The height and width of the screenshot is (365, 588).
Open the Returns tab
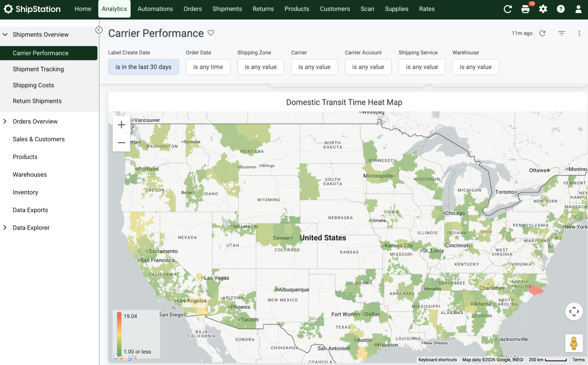pos(263,9)
